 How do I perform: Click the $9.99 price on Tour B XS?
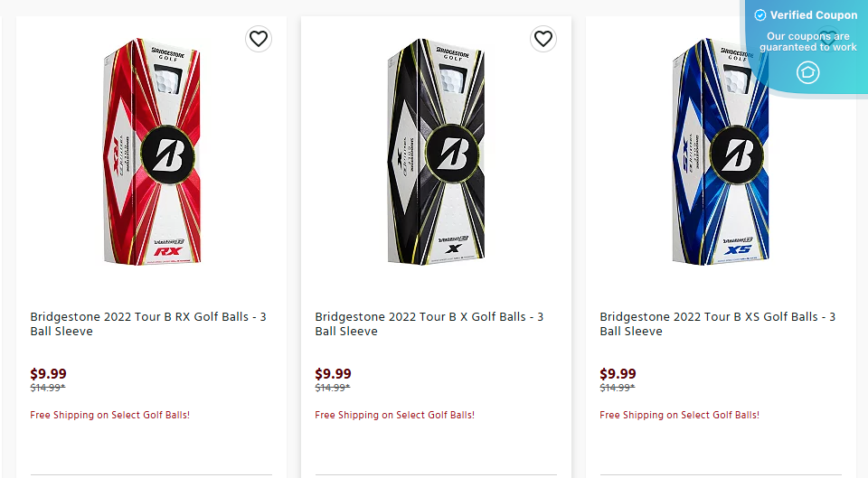click(618, 373)
